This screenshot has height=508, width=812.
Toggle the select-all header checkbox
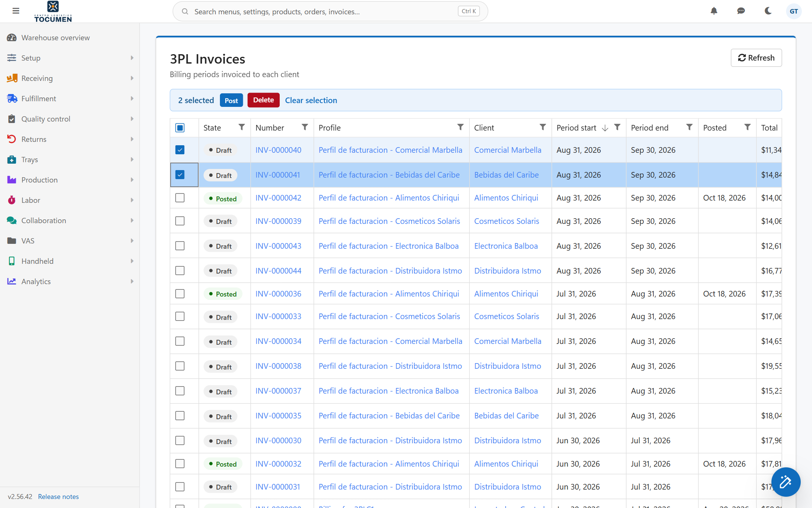click(x=180, y=128)
